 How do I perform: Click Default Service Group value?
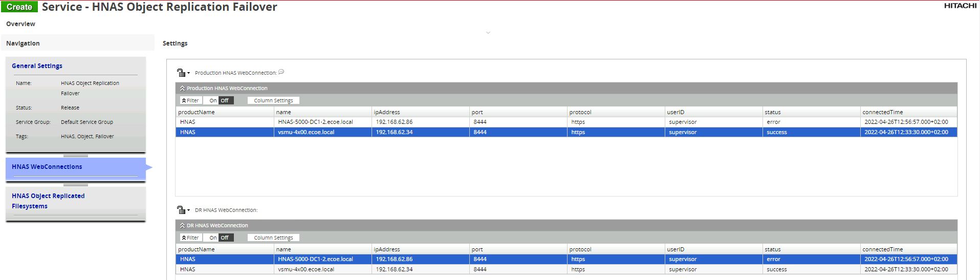click(x=87, y=122)
